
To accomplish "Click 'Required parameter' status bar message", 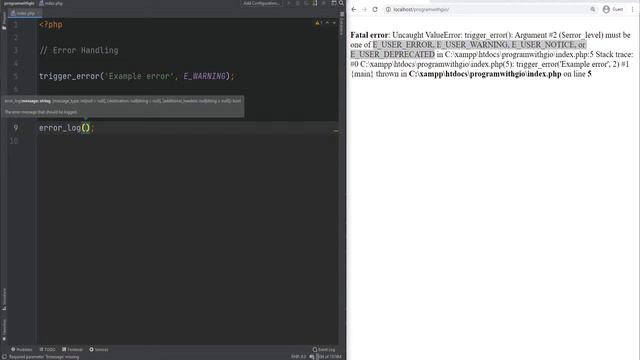I will click(x=44, y=357).
